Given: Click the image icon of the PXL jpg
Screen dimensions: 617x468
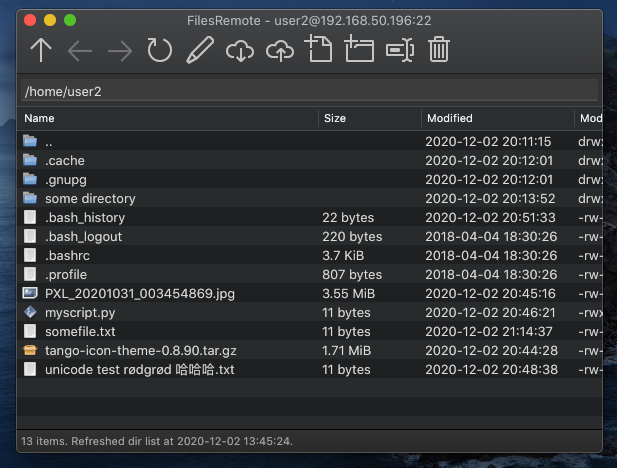Looking at the screenshot, I should click(30, 293).
